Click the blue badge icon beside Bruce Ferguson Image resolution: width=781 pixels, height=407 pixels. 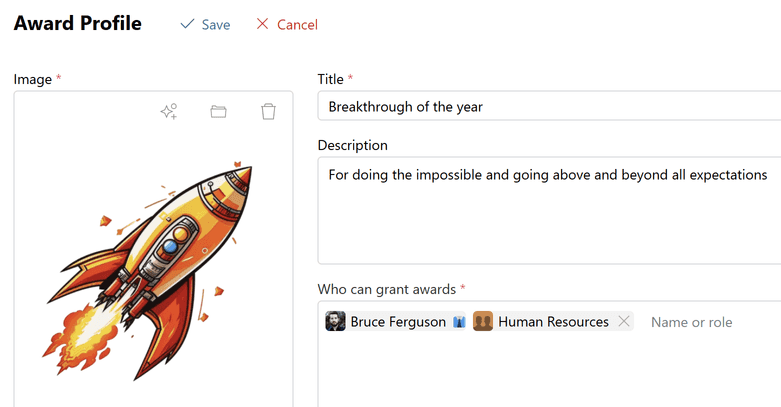click(x=459, y=322)
